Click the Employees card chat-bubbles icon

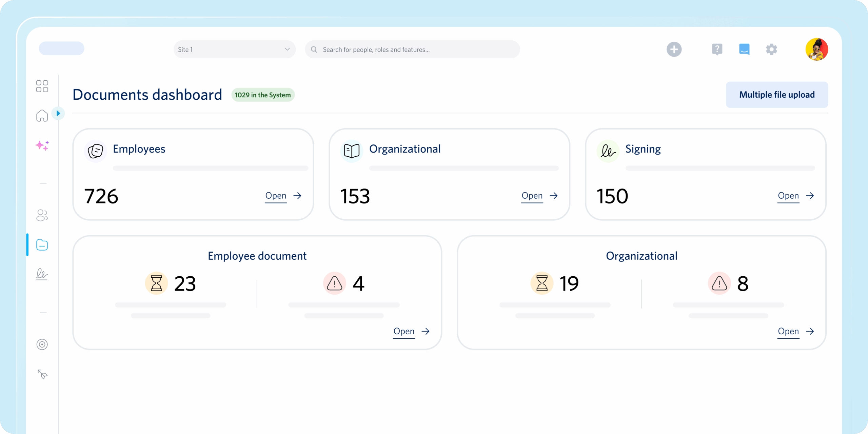point(96,151)
